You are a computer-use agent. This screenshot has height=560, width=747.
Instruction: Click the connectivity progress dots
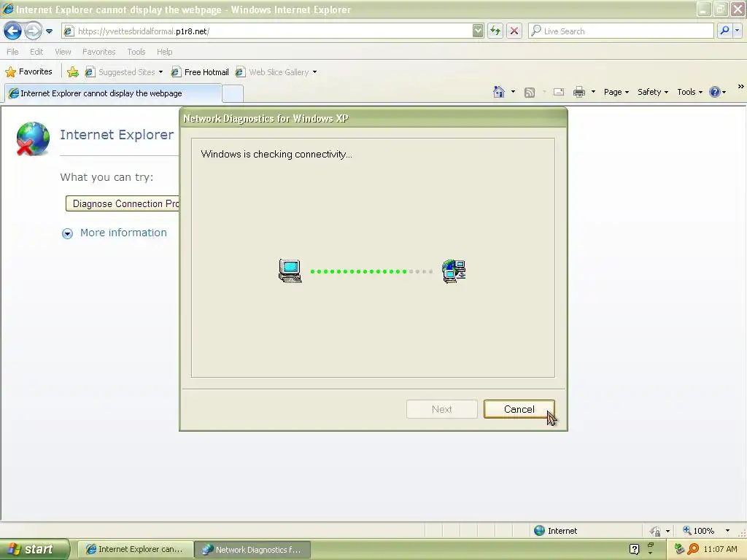371,271
